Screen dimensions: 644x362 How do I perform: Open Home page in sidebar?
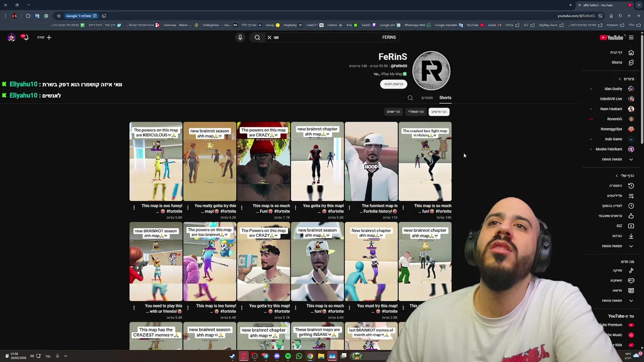tap(621, 52)
